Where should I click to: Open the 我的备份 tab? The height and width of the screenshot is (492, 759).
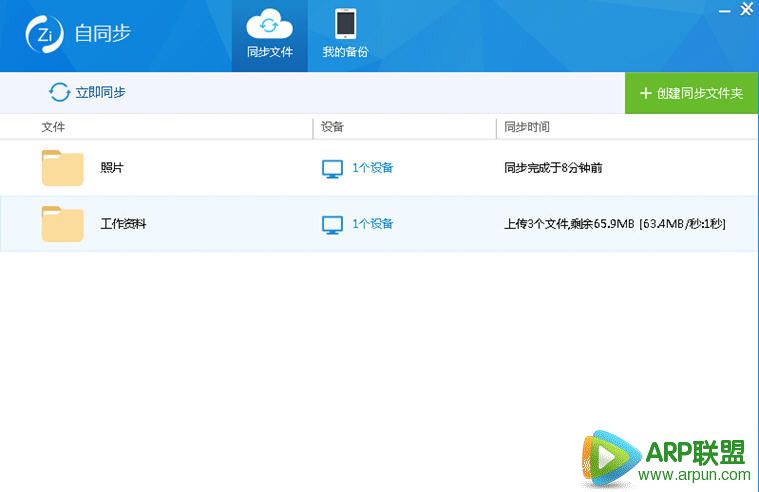tap(345, 51)
